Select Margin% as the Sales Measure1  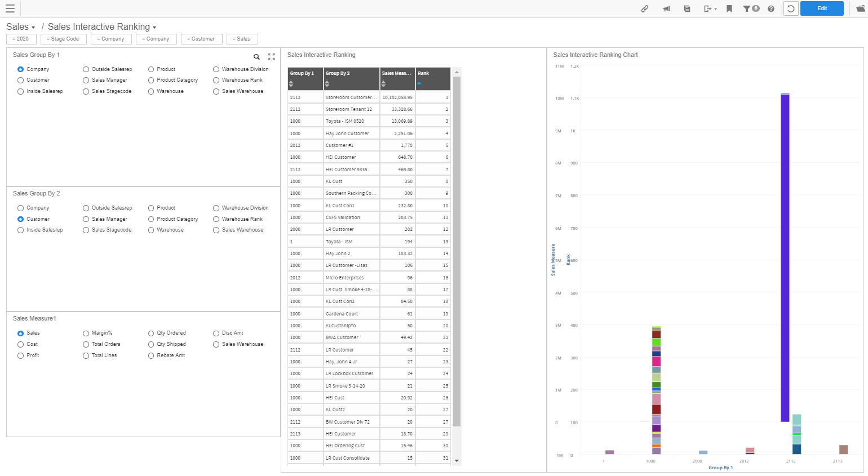(x=86, y=333)
